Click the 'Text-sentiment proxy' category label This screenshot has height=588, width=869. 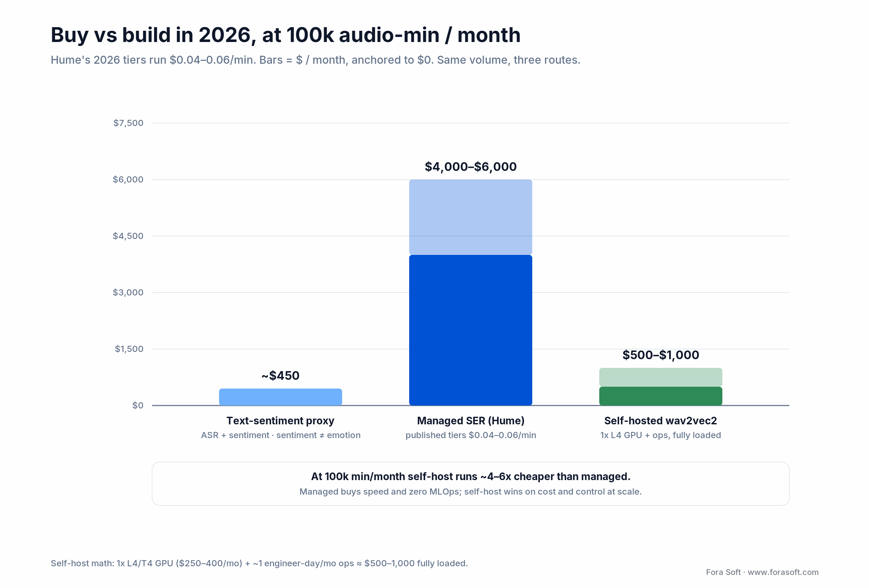point(281,421)
